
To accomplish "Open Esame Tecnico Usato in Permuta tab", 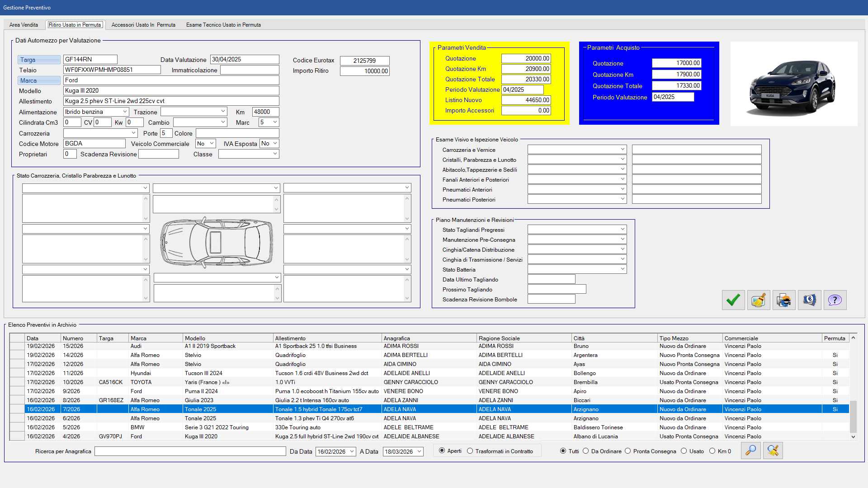I will pos(223,25).
